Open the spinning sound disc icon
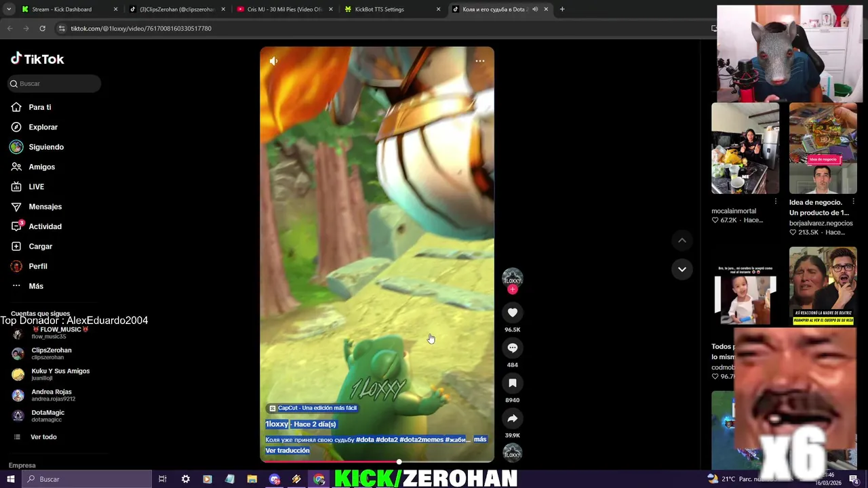This screenshot has width=868, height=488. pyautogui.click(x=513, y=452)
